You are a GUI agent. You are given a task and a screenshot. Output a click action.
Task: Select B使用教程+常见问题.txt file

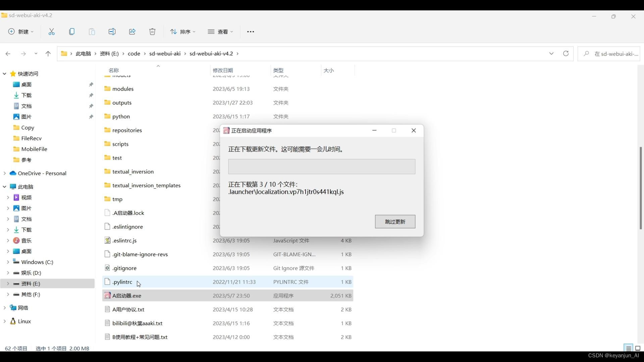click(x=140, y=337)
